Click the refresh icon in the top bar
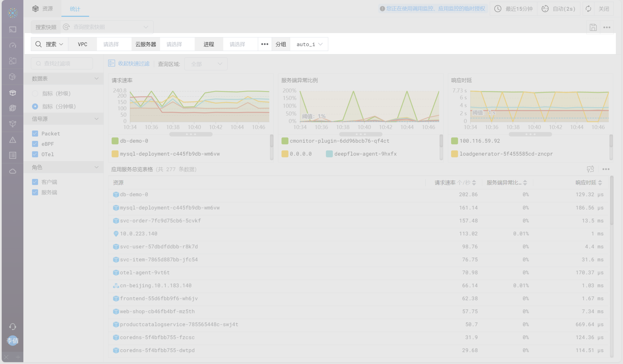623x364 pixels. (588, 9)
